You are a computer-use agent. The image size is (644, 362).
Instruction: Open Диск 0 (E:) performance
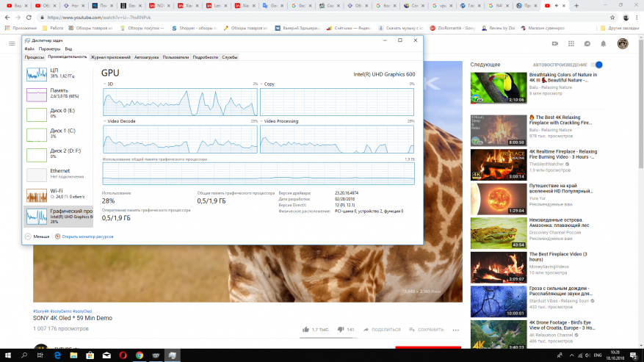click(x=58, y=115)
